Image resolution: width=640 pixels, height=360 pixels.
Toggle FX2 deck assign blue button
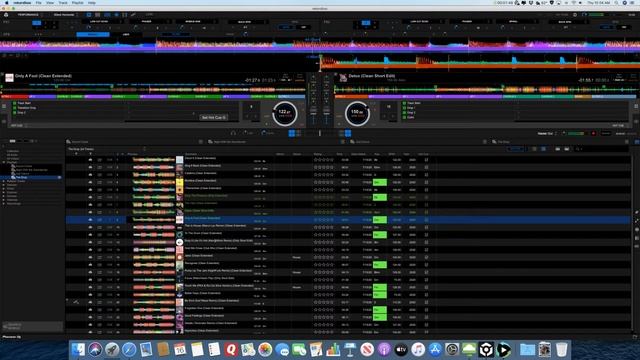(366, 23)
